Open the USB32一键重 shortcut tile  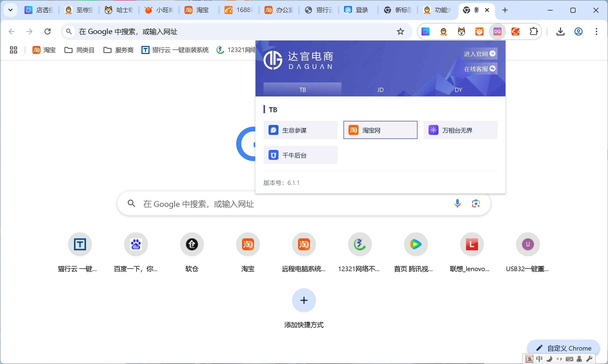528,252
